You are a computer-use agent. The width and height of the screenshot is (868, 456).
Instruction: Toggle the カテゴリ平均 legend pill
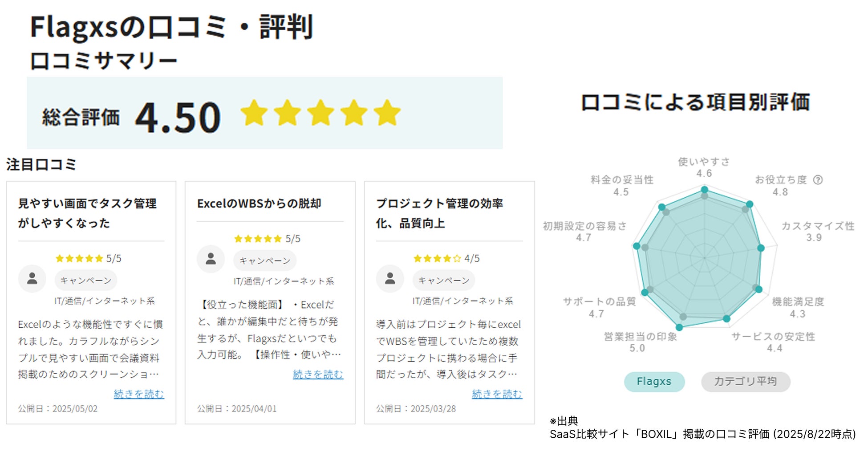[746, 382]
